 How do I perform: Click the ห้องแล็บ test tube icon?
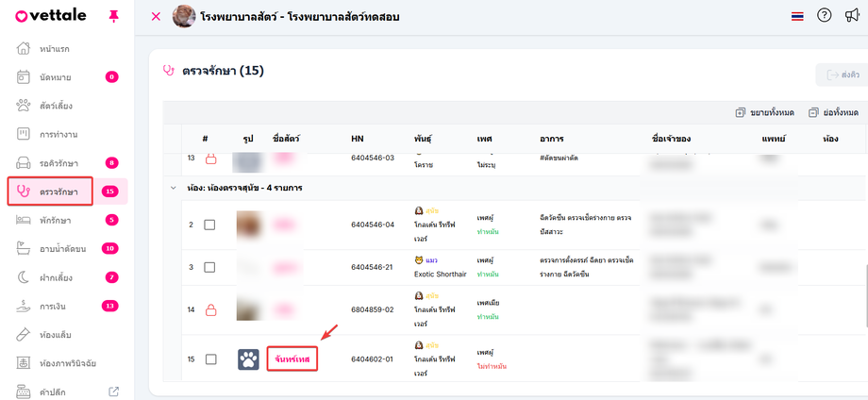point(24,335)
